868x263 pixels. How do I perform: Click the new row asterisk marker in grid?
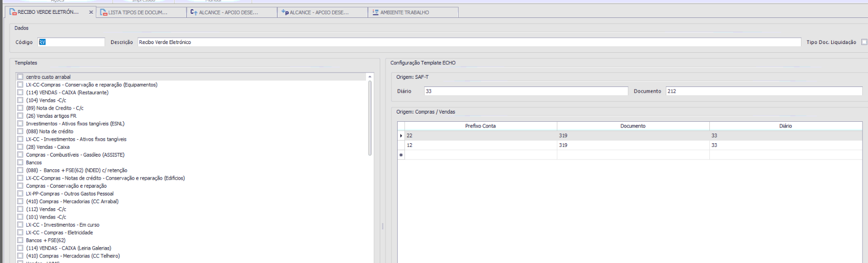point(401,155)
